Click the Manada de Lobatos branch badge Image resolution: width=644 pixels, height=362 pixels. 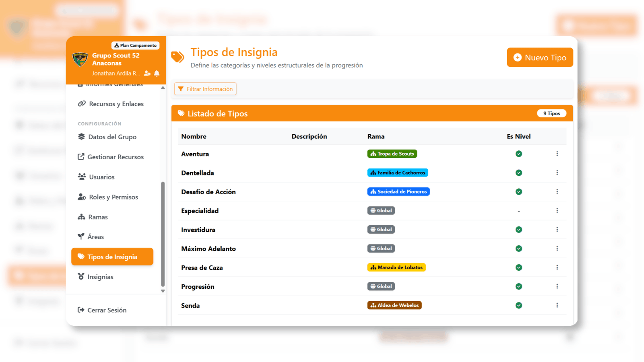(x=396, y=267)
